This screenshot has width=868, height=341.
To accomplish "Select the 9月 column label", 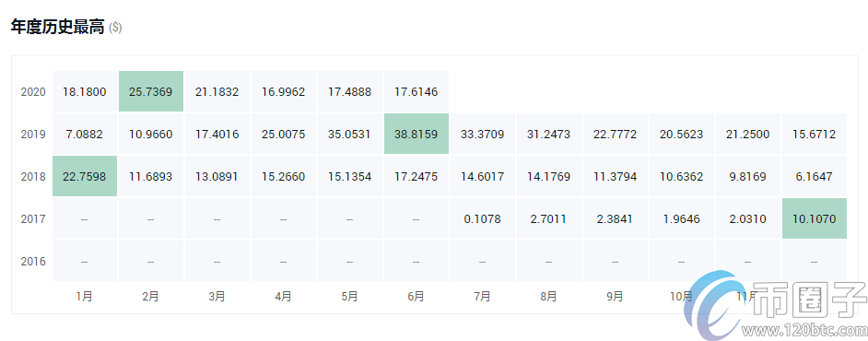I will click(x=615, y=296).
